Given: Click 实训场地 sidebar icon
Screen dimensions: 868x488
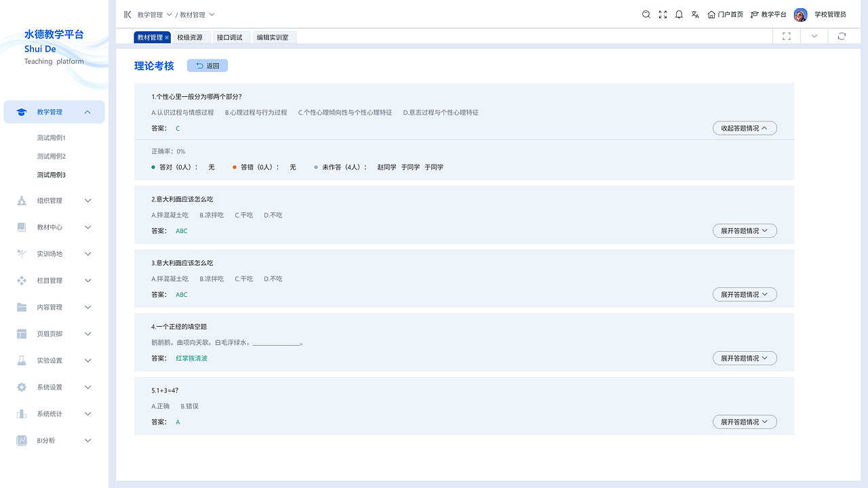Looking at the screenshot, I should point(22,253).
